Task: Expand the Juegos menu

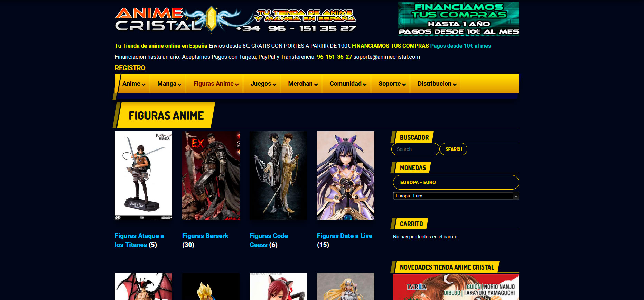Action: coord(263,84)
